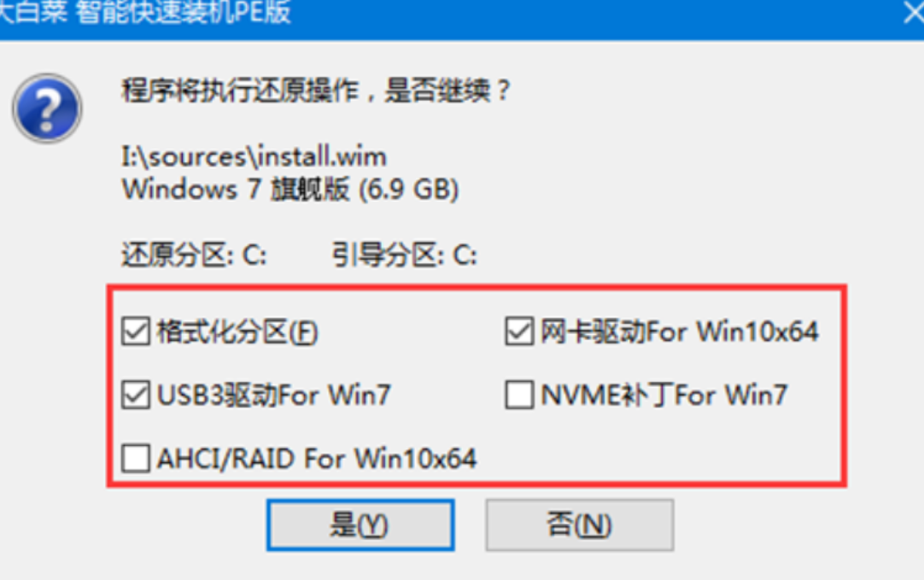Click the blue question mark icon
924x580 pixels.
tap(47, 108)
